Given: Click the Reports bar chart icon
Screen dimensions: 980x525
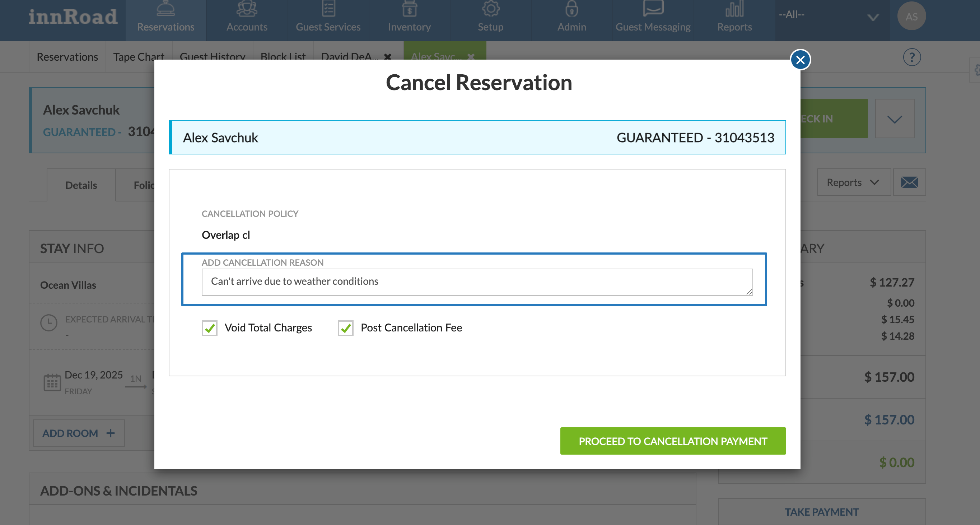Looking at the screenshot, I should click(x=734, y=8).
